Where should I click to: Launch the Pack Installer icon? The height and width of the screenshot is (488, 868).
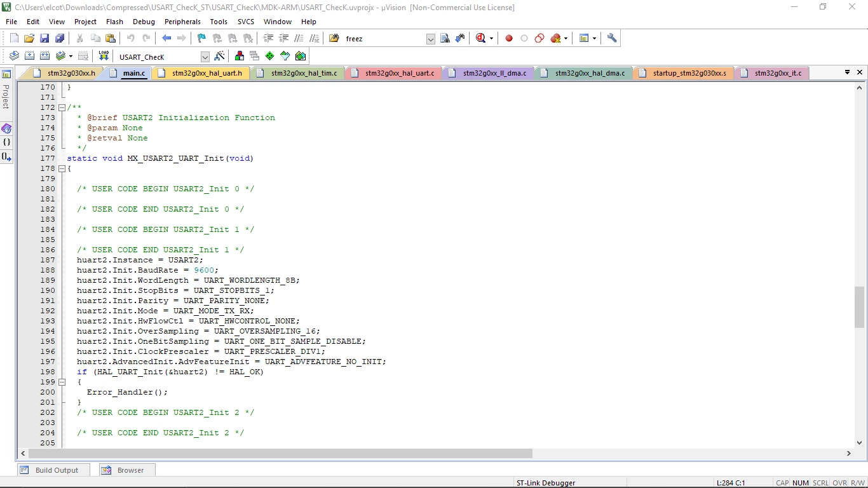[301, 56]
